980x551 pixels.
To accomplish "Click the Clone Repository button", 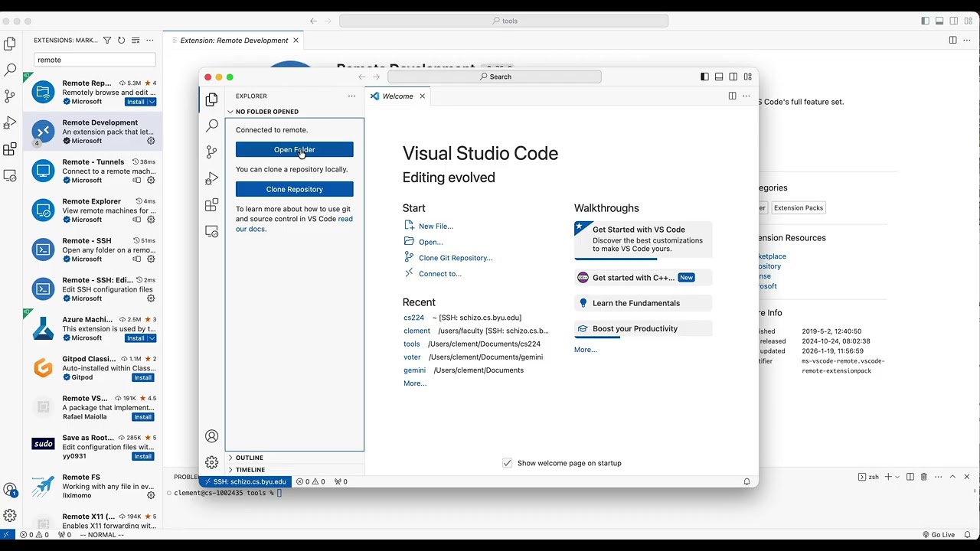I will coord(295,189).
